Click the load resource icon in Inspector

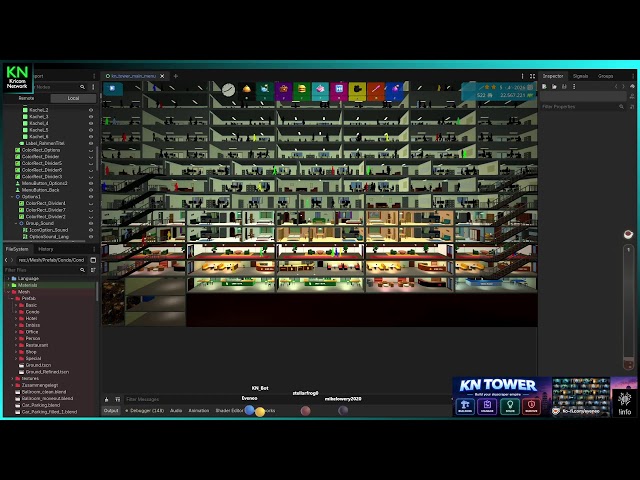tap(554, 87)
